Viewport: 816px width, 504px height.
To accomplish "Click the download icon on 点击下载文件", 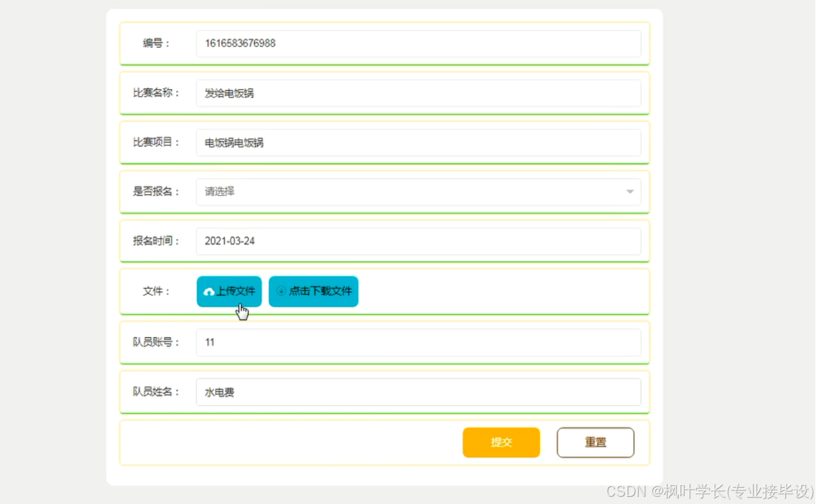I will [x=282, y=292].
